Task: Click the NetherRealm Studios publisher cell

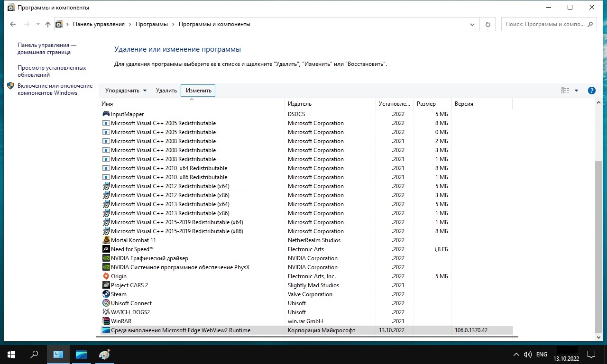Action: click(314, 240)
